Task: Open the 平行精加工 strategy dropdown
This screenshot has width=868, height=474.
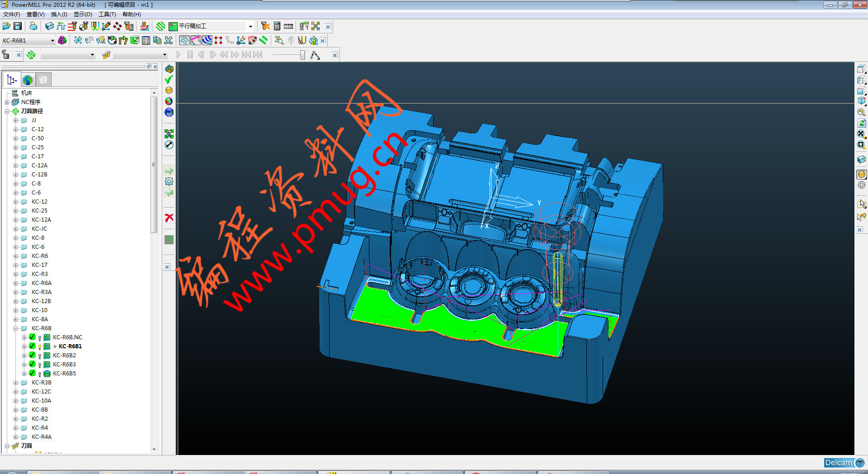Action: tap(250, 26)
